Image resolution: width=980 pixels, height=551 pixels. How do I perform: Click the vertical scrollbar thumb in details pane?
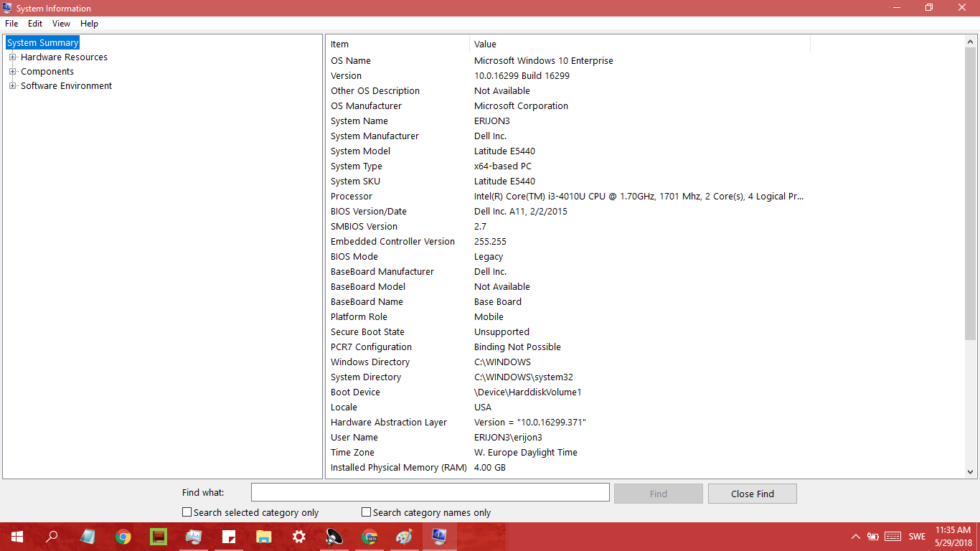971,194
